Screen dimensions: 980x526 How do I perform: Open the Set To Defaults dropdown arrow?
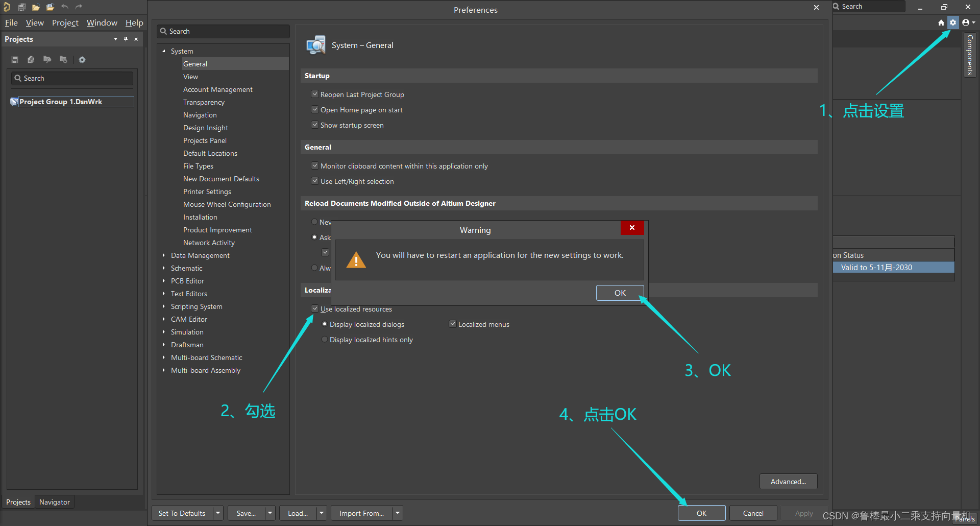point(218,513)
